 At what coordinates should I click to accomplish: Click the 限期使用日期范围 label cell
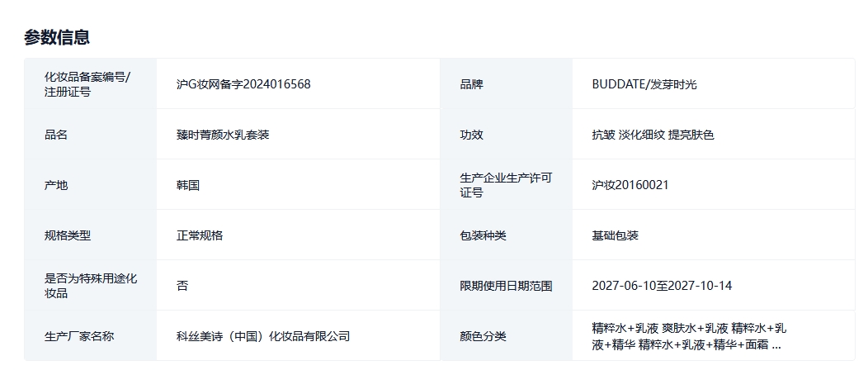(x=506, y=286)
